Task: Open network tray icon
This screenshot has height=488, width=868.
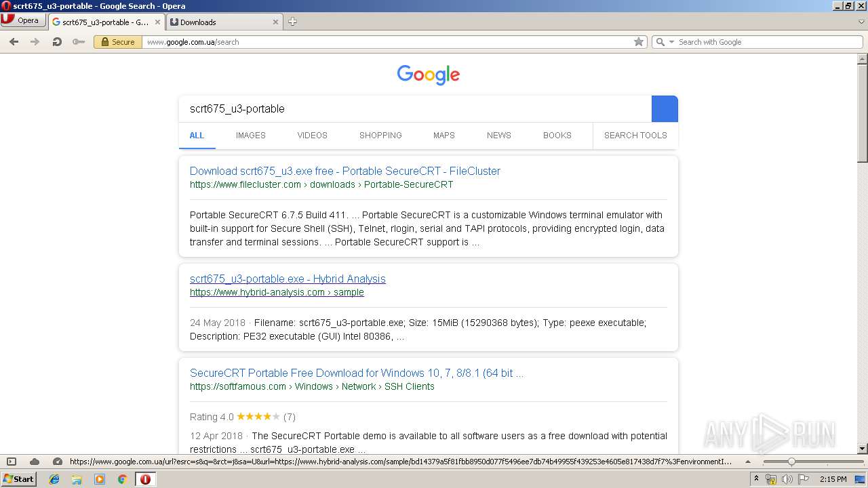Action: [x=771, y=479]
